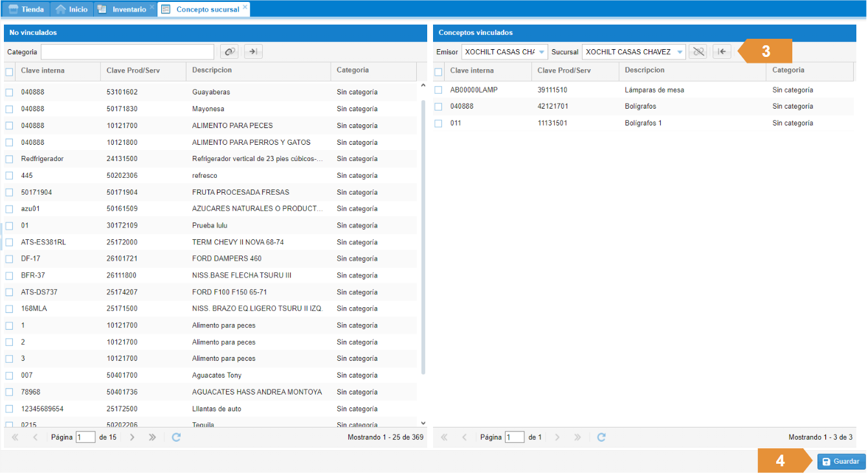The width and height of the screenshot is (868, 476).
Task: Click the link icon beside Categoria field
Action: (229, 52)
